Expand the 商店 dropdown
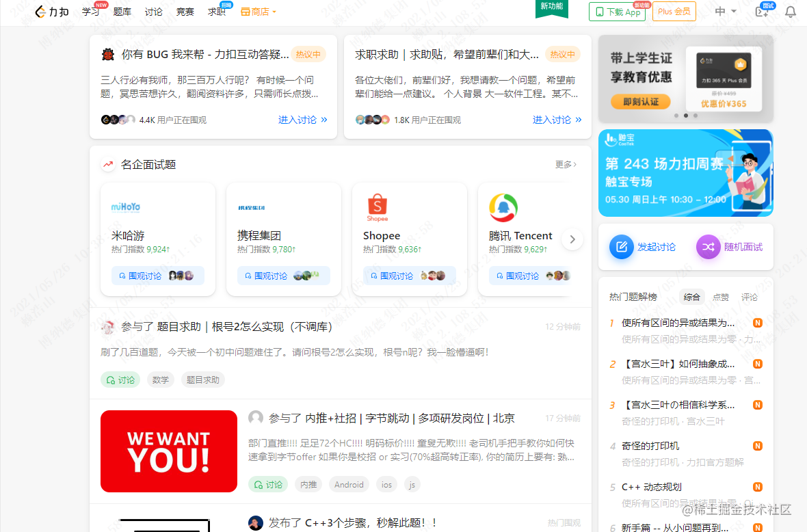Viewport: 807px width, 532px height. [259, 11]
